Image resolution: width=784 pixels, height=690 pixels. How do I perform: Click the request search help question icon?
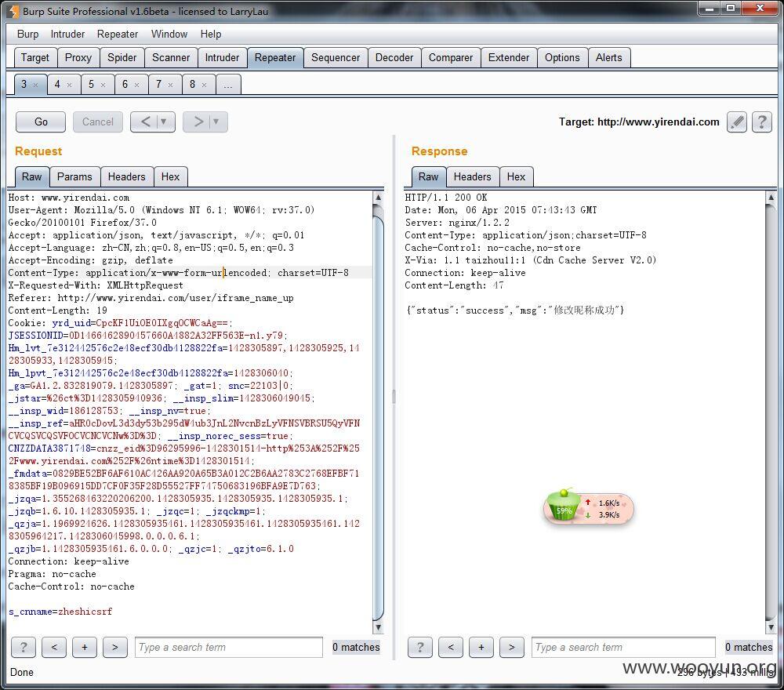coord(23,647)
